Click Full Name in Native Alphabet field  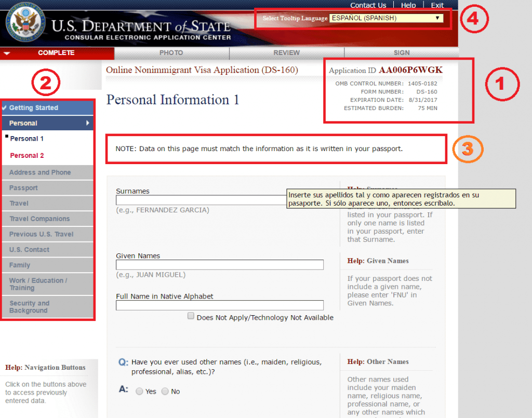click(220, 305)
